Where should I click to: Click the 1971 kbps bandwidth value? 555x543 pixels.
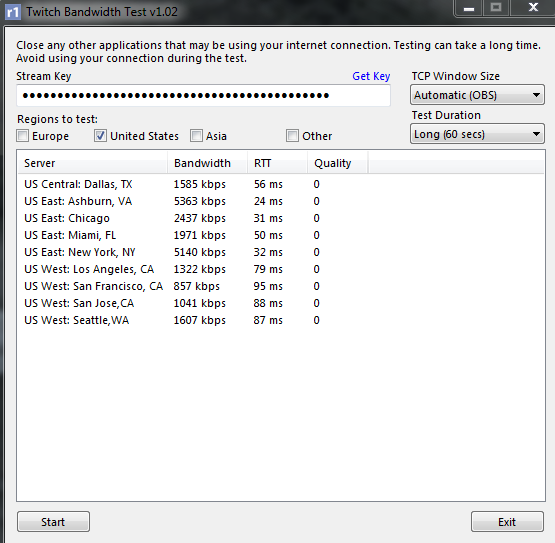[200, 235]
